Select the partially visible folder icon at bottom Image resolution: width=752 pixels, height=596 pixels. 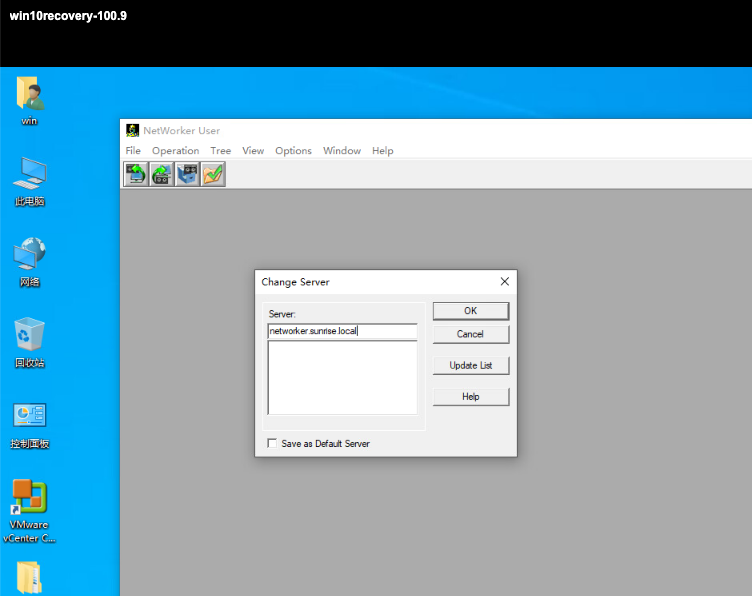[29, 578]
